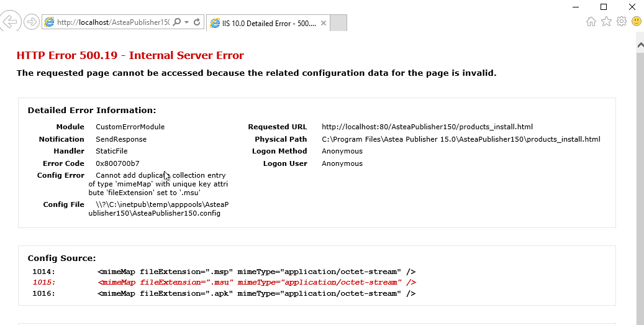
Task: Click the browser Forward arrow button
Action: (x=31, y=22)
